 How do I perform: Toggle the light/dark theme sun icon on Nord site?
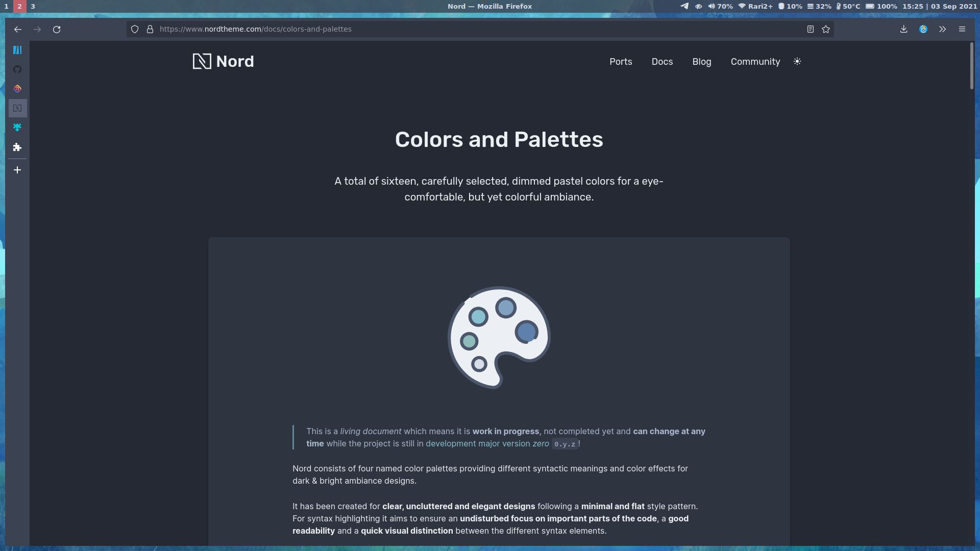(797, 61)
